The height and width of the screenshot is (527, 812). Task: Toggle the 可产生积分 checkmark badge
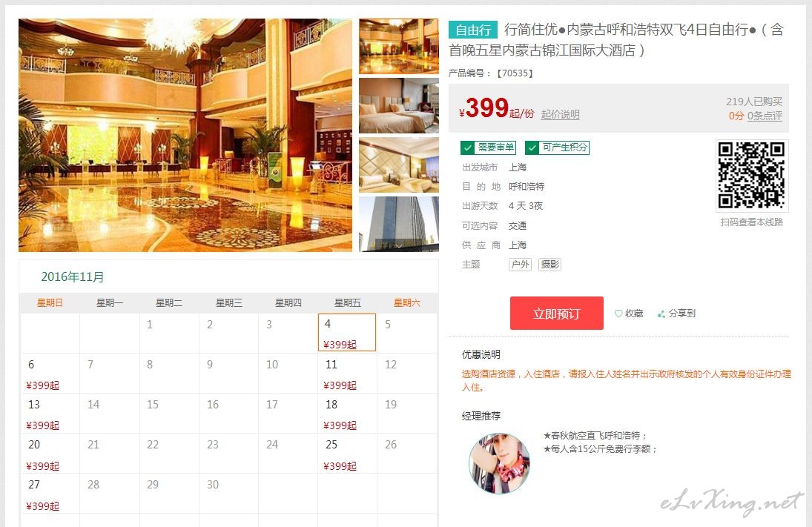[x=557, y=148]
